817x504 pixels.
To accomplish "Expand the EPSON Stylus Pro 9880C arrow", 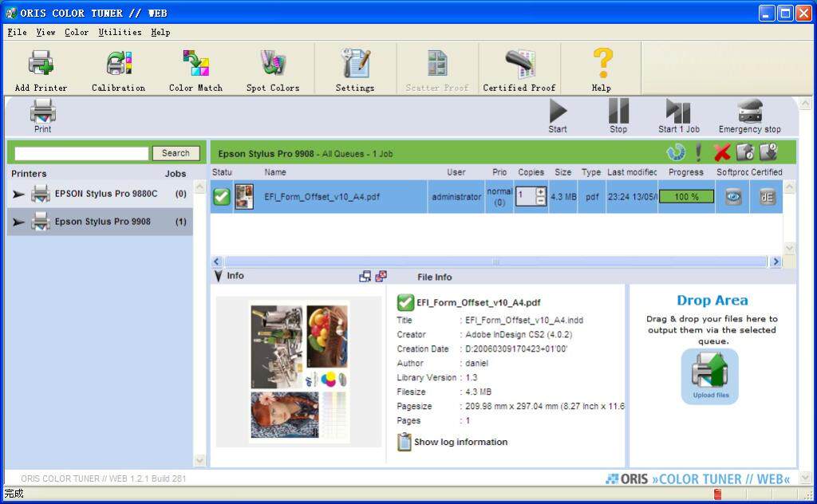I will tap(19, 195).
